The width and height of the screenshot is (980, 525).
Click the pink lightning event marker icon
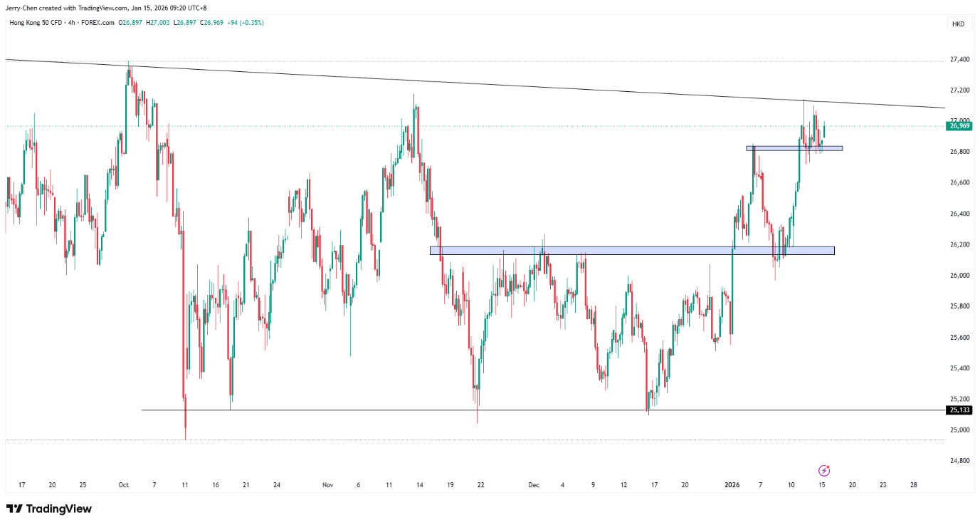(x=824, y=470)
